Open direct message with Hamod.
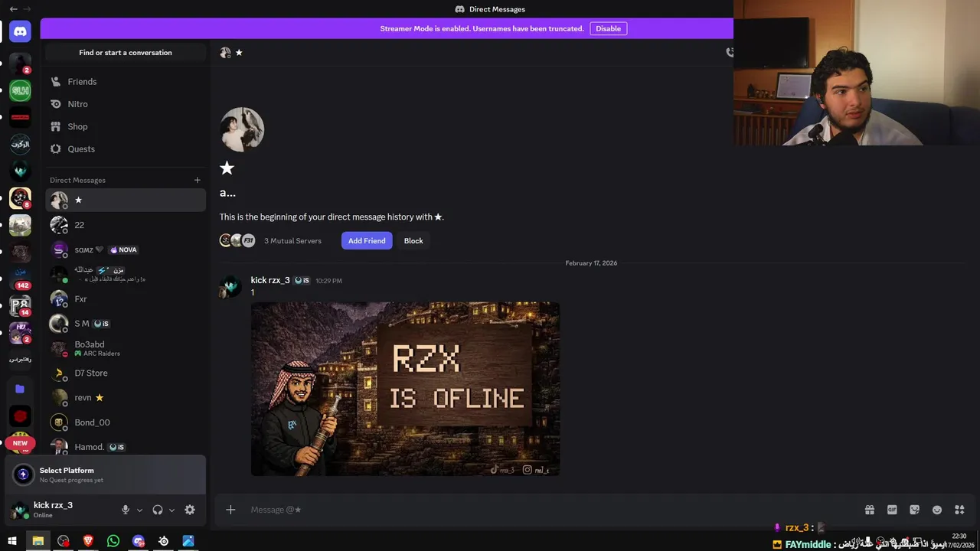 (x=126, y=446)
